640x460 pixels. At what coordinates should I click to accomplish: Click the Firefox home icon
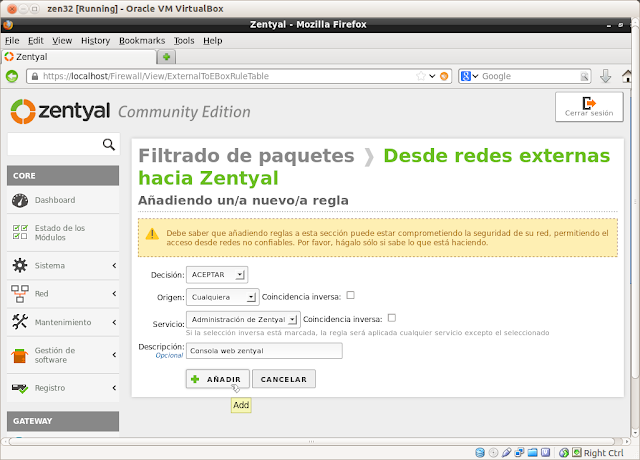[626, 76]
